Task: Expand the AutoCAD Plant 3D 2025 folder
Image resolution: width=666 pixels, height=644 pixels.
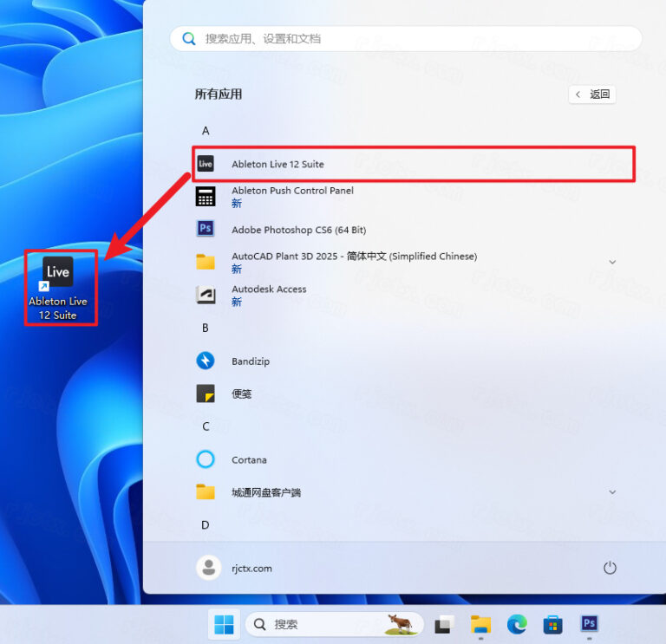Action: (612, 262)
